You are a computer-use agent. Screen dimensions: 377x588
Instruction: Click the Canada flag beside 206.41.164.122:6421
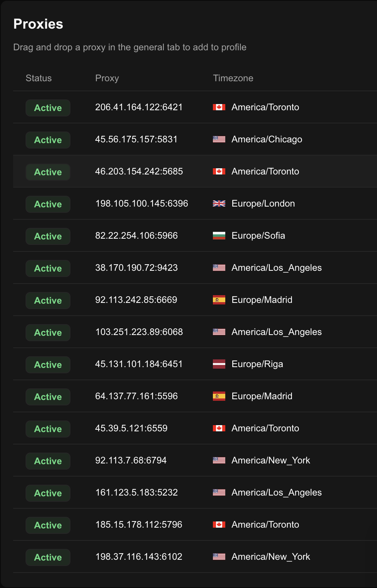click(219, 107)
